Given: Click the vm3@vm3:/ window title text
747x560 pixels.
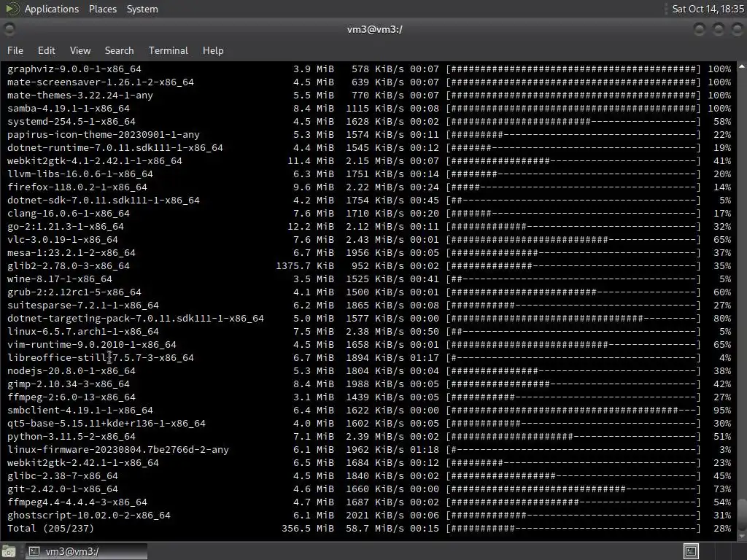Looking at the screenshot, I should pos(374,29).
